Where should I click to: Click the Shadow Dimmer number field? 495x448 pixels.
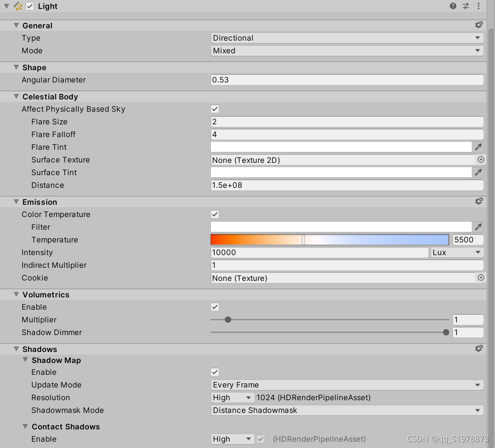468,332
